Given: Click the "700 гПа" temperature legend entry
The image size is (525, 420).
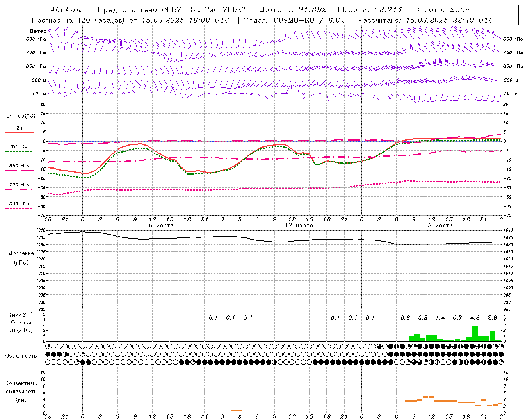Looking at the screenshot, I should 19,185.
